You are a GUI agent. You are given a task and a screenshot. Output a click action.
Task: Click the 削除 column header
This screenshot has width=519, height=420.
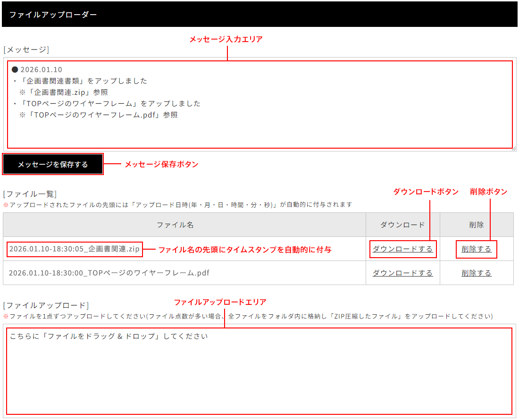tap(476, 225)
